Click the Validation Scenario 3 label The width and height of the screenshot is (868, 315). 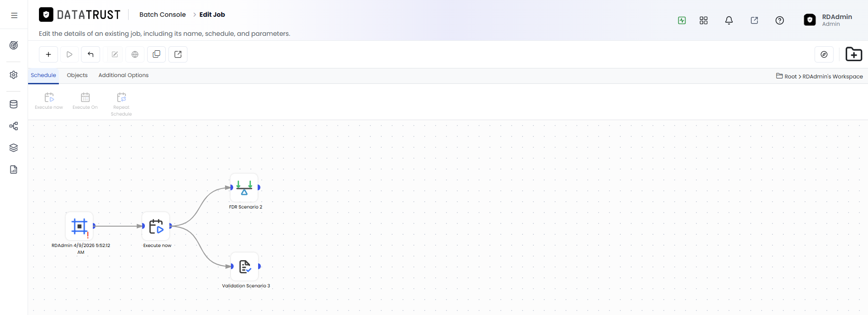[x=246, y=286]
